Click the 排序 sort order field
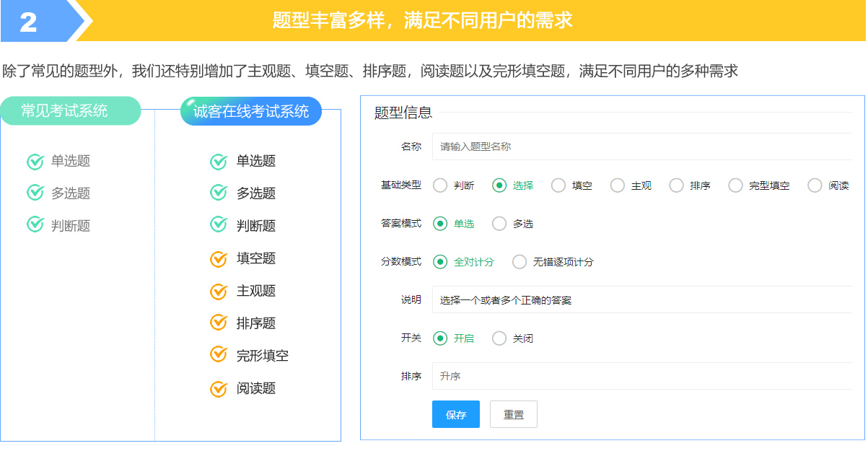This screenshot has width=868, height=464. tap(642, 376)
